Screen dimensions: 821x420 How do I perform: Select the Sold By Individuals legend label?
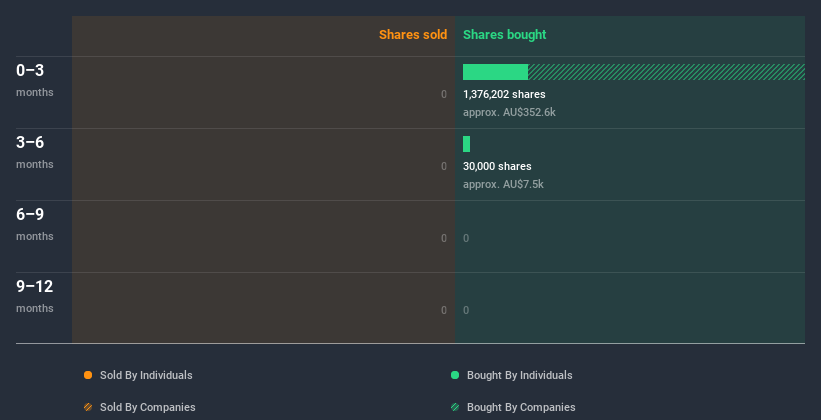point(146,375)
